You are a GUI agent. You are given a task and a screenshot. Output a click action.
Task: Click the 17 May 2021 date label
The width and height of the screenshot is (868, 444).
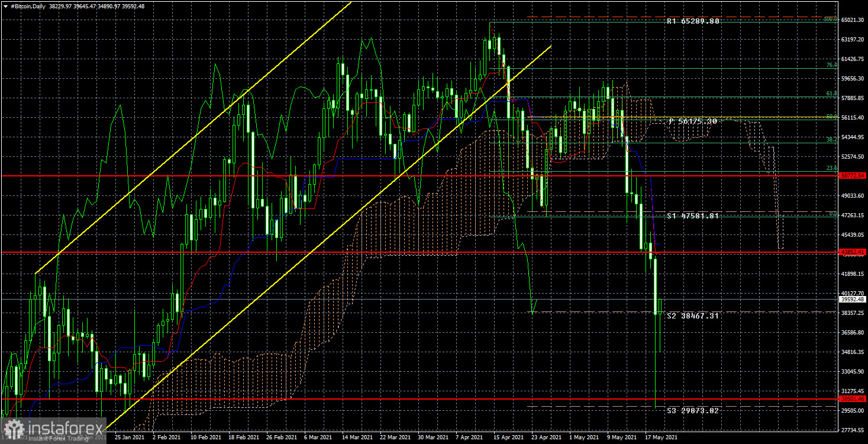[661, 437]
